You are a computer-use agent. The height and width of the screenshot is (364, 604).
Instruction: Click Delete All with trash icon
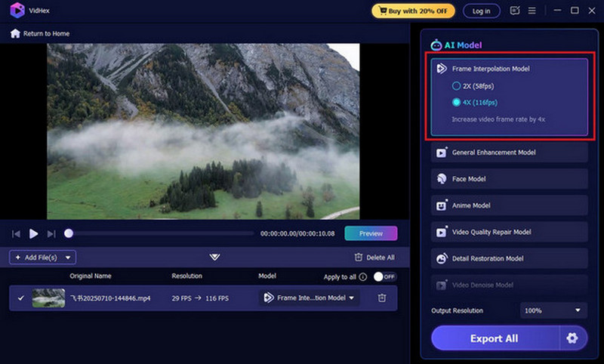pos(374,258)
